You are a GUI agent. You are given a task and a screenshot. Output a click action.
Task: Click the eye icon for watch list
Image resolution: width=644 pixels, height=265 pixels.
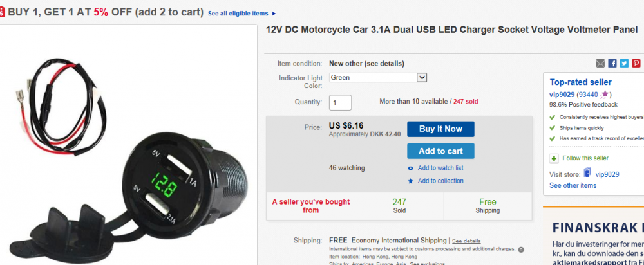click(x=410, y=168)
